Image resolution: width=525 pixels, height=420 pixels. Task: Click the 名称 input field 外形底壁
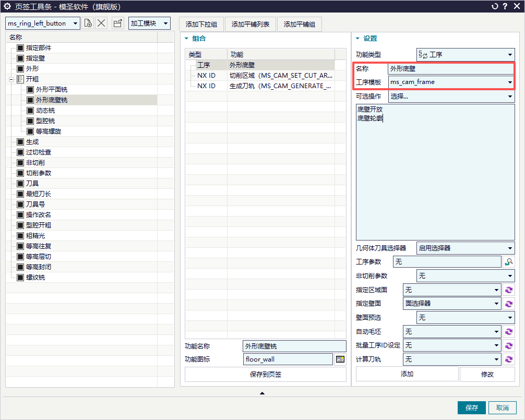[x=451, y=68]
